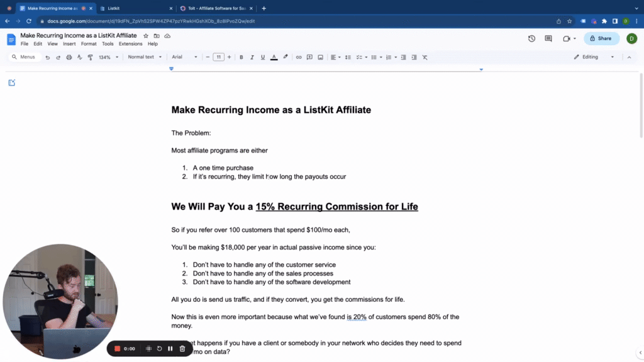This screenshot has width=644, height=362.
Task: Stop the screen recording
Action: (117, 349)
